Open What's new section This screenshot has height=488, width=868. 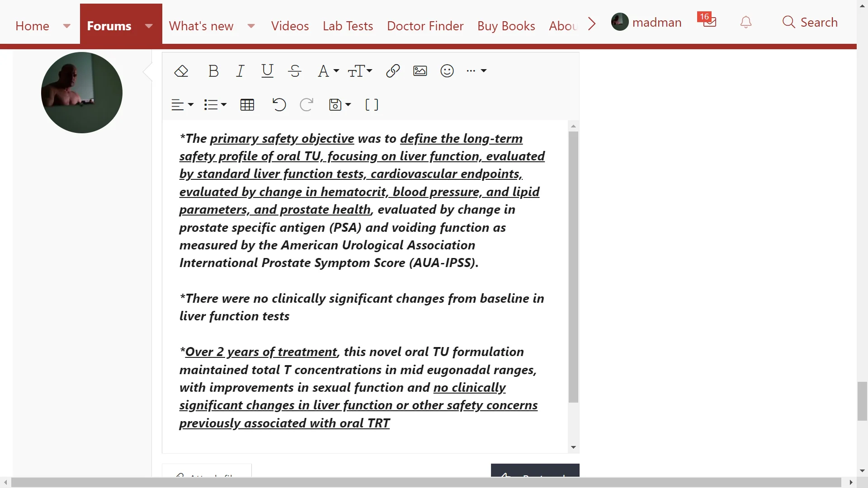pyautogui.click(x=201, y=26)
